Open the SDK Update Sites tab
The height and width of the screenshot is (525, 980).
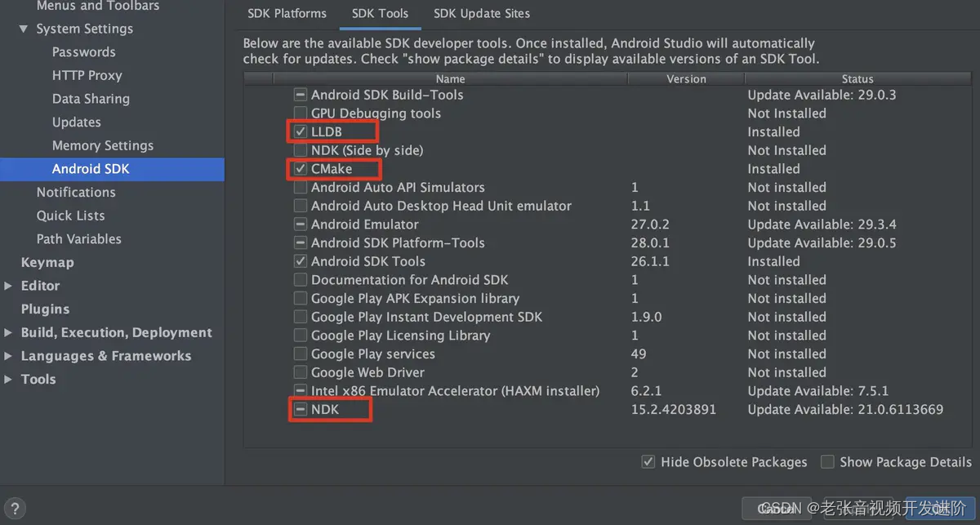coord(481,13)
